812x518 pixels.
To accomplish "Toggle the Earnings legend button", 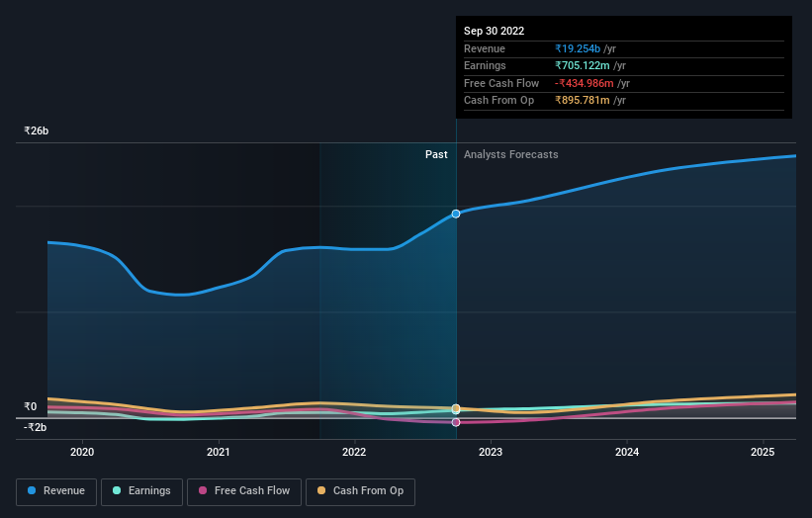I will tap(141, 491).
